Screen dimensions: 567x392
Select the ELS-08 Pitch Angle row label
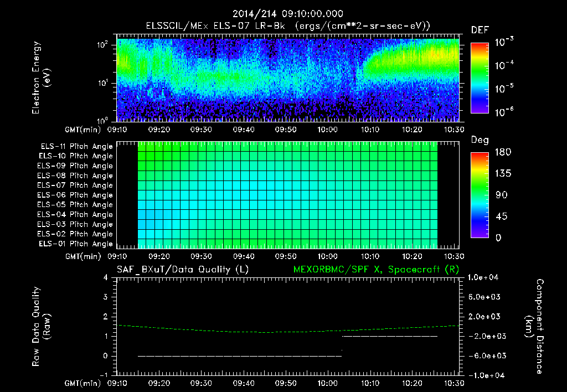75,176
